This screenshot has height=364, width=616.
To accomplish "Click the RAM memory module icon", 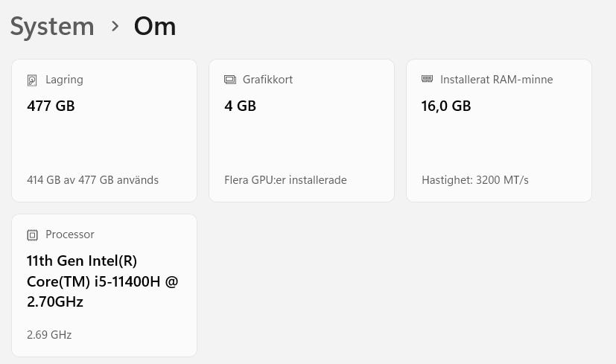I will click(x=427, y=79).
